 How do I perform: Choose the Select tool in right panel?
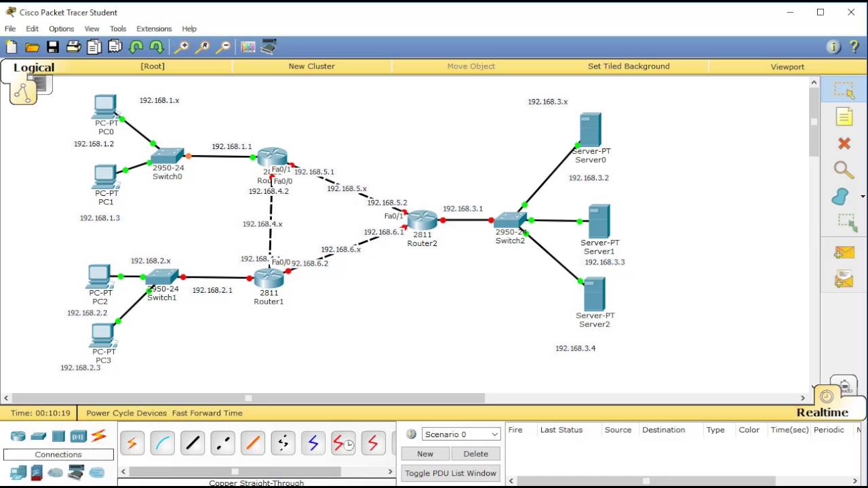[844, 89]
